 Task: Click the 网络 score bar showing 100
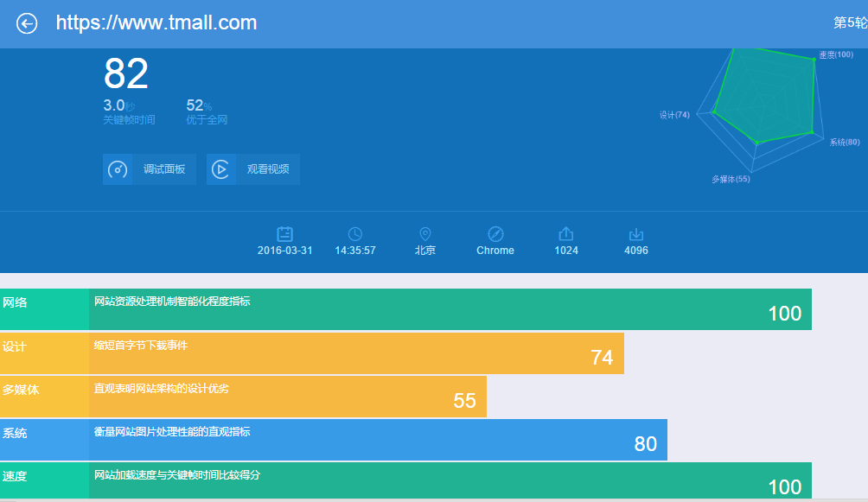450,309
